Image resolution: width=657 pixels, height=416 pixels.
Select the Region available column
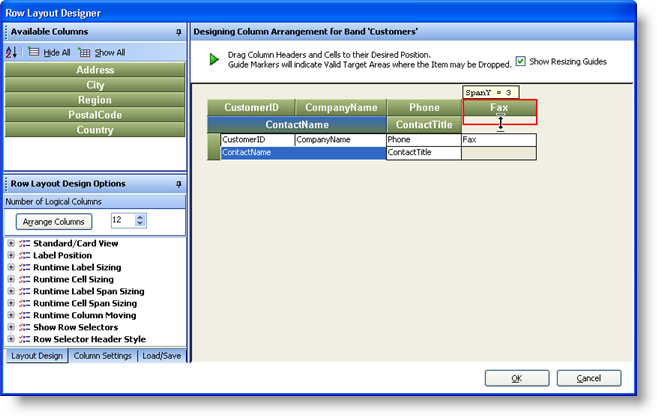95,100
